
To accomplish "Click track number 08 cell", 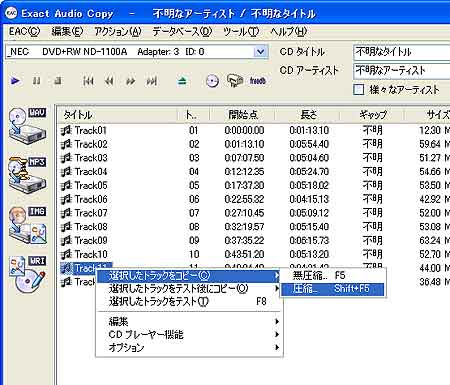I will [194, 227].
